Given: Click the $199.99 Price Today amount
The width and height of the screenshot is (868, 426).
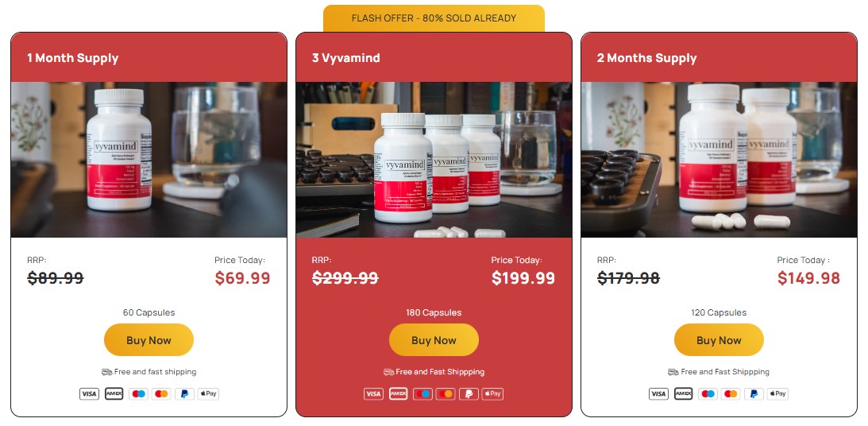Looking at the screenshot, I should click(523, 278).
